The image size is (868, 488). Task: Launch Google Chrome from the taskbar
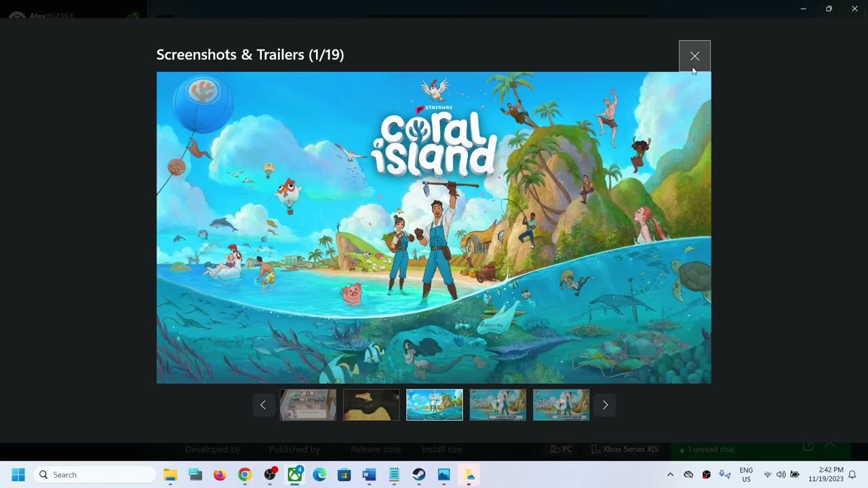(x=245, y=474)
